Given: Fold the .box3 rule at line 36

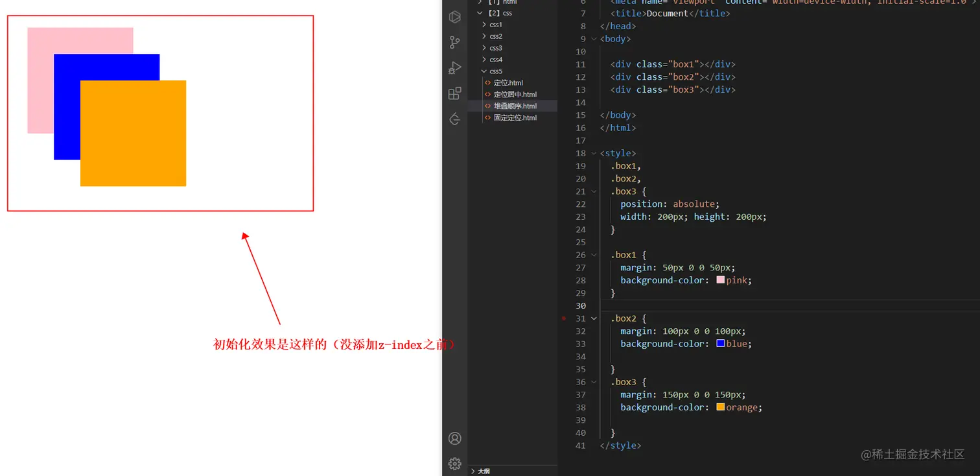Looking at the screenshot, I should [x=594, y=382].
